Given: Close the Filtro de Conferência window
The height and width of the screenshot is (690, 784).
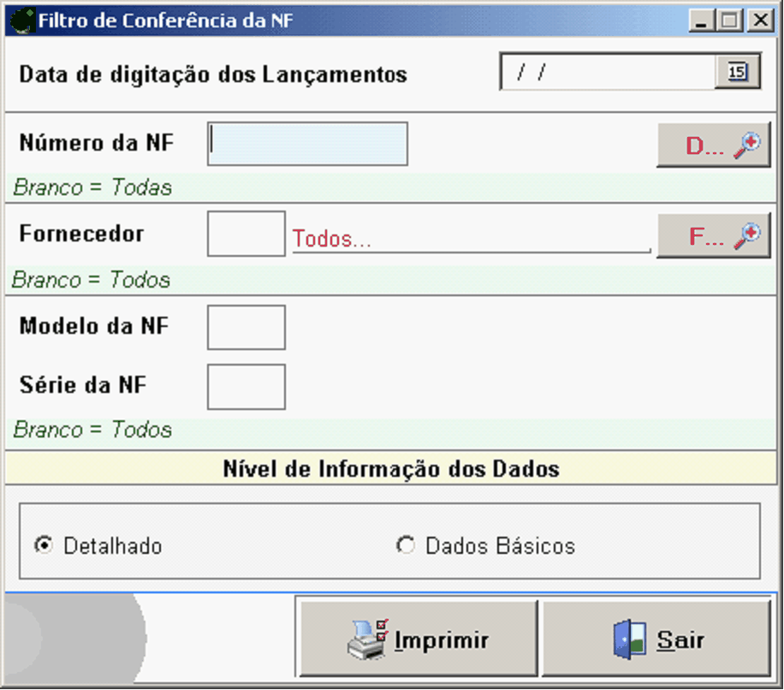Looking at the screenshot, I should click(759, 21).
